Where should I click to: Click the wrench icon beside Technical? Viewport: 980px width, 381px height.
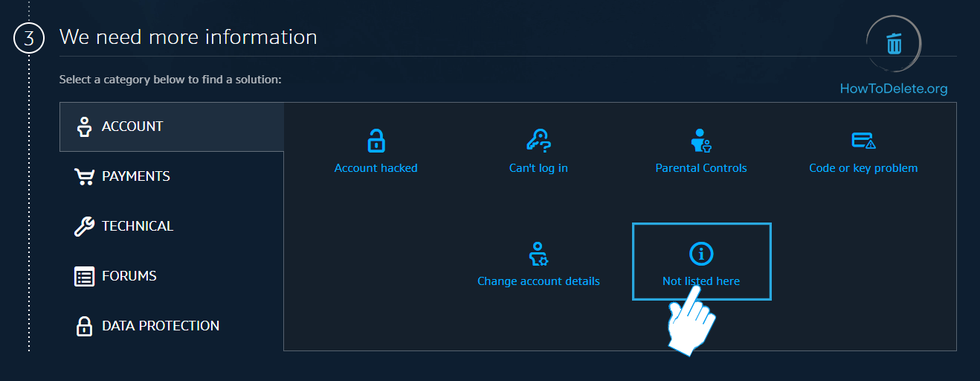tap(84, 226)
